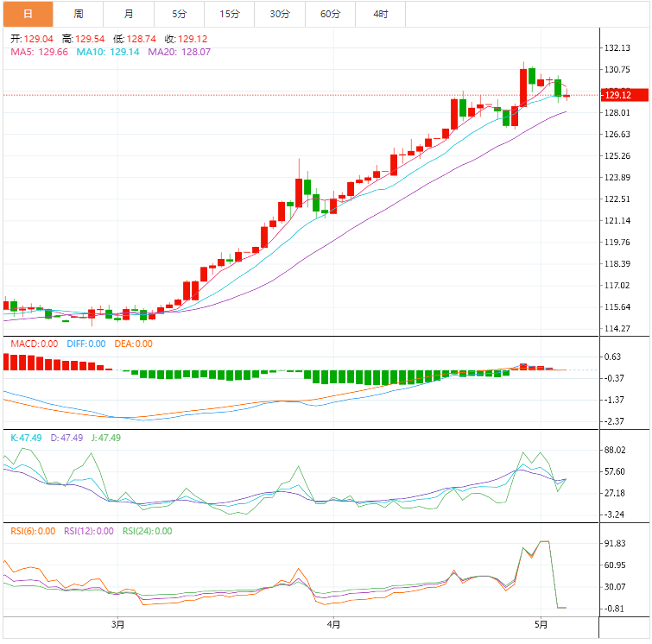
Task: Choose the 30分 interval tab
Action: [x=280, y=14]
